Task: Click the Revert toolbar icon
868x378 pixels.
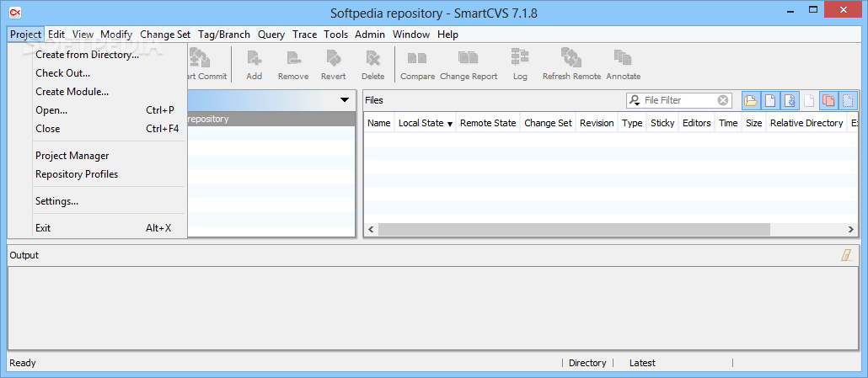Action: point(333,57)
